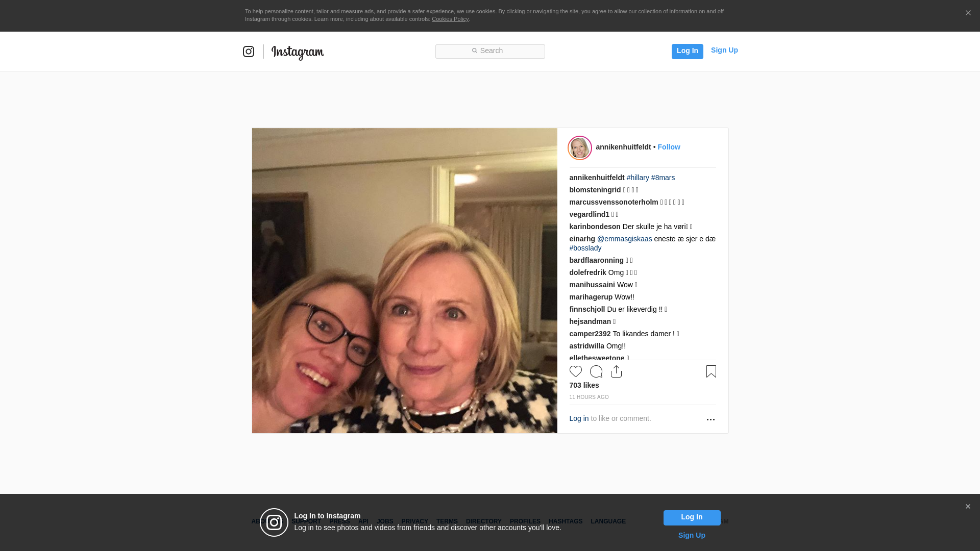The width and height of the screenshot is (980, 551).
Task: Open Cookies Policy link
Action: point(450,19)
